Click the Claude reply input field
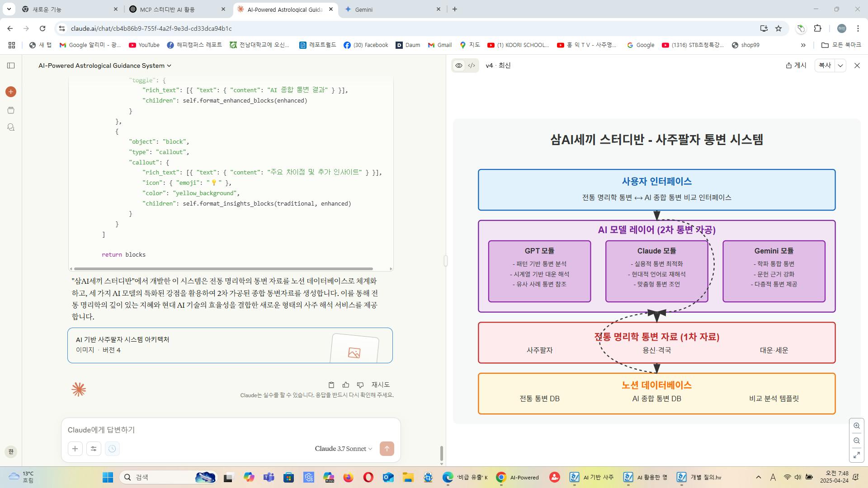This screenshot has width=868, height=488. [x=226, y=430]
